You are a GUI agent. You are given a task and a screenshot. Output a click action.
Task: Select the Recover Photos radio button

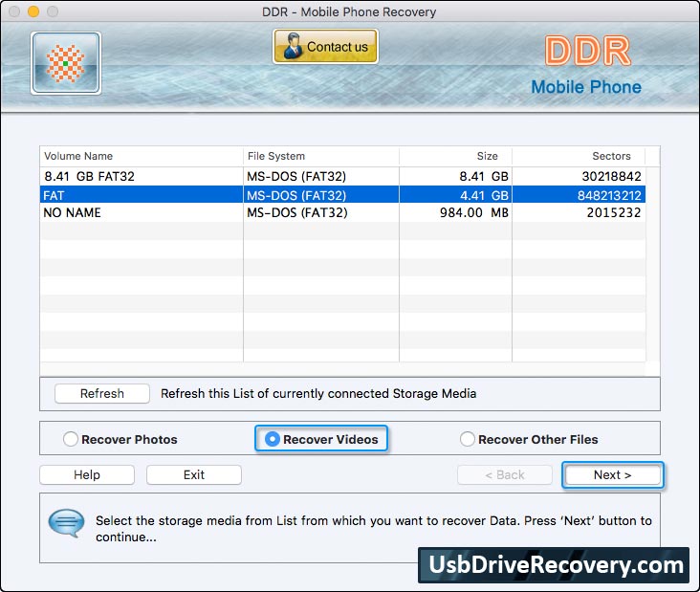(x=71, y=439)
